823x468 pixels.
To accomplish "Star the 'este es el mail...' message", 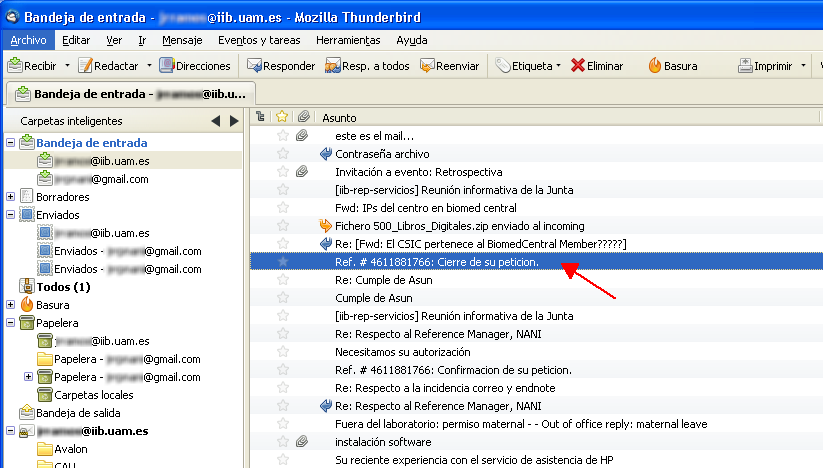I will coord(283,136).
